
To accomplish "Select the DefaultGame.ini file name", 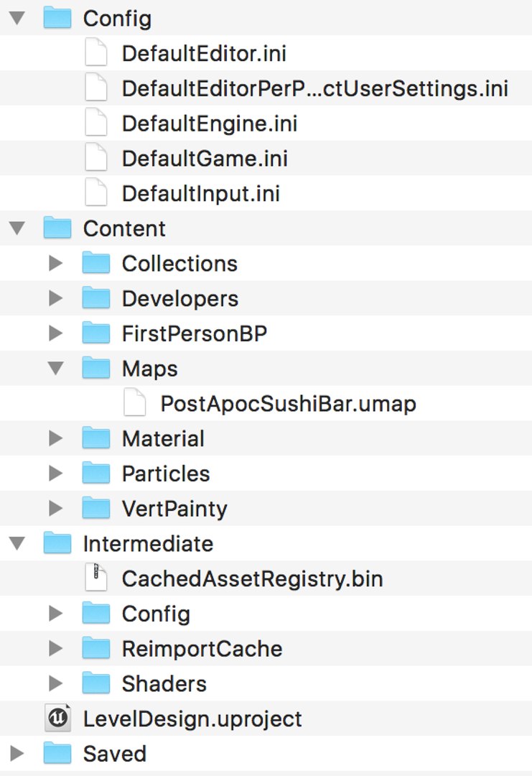I will click(205, 158).
